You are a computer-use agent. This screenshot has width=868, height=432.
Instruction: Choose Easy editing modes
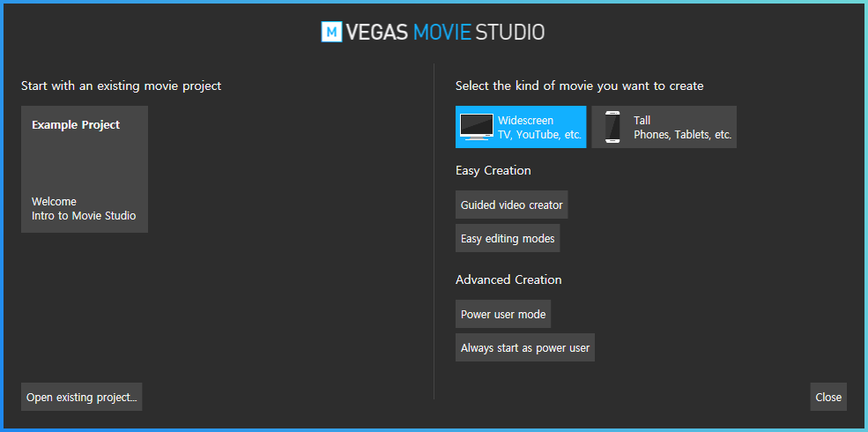tap(508, 238)
